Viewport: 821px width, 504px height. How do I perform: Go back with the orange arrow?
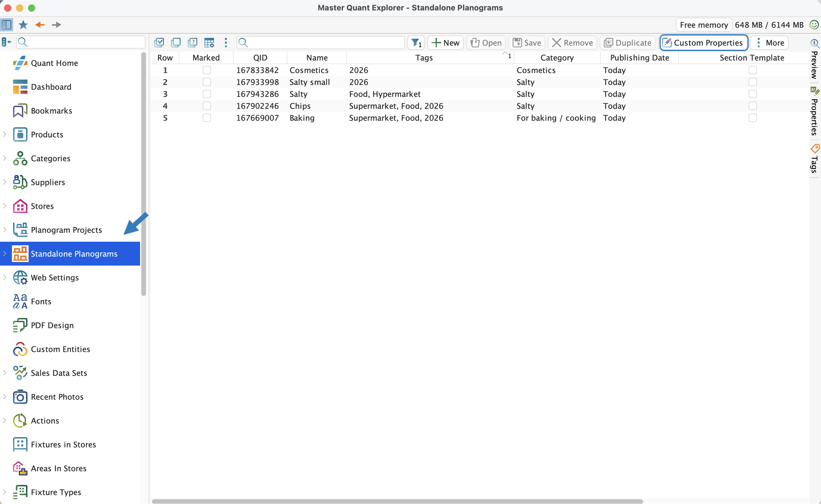tap(40, 25)
